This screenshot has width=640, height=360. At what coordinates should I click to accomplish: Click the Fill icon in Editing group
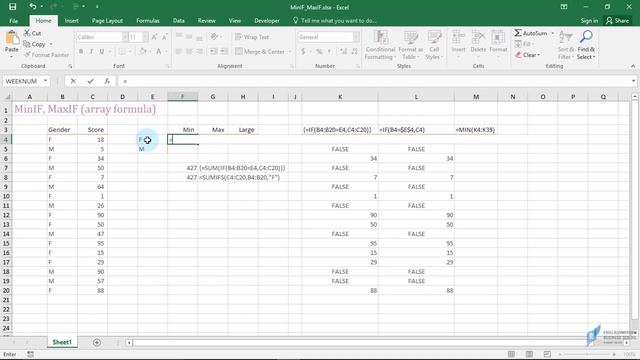tap(518, 44)
